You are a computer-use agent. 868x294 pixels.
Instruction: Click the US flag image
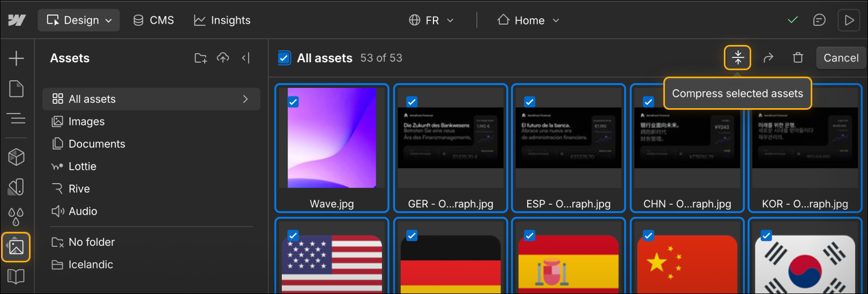[x=332, y=264]
